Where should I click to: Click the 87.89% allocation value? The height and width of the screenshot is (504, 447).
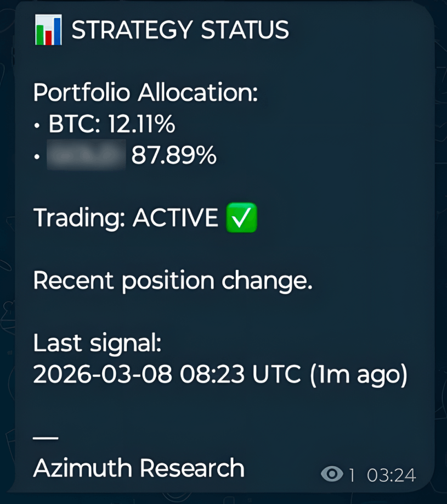[174, 157]
